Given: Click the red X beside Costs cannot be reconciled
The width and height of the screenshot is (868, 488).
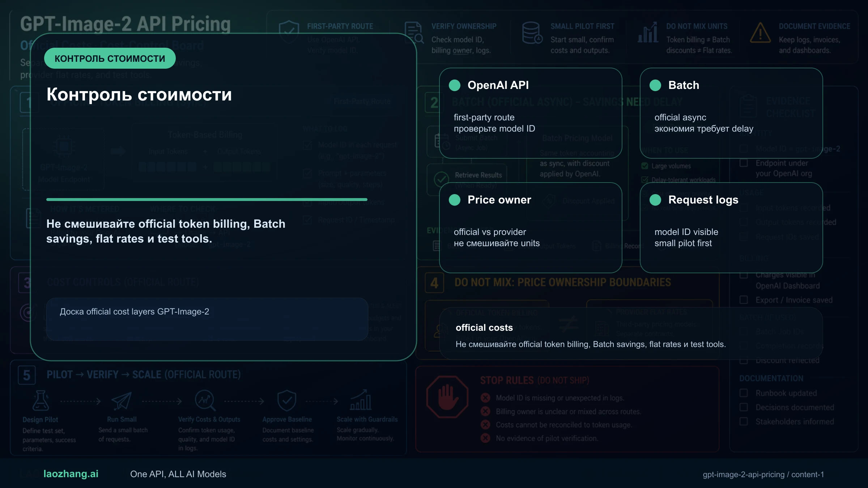Looking at the screenshot, I should 485,425.
